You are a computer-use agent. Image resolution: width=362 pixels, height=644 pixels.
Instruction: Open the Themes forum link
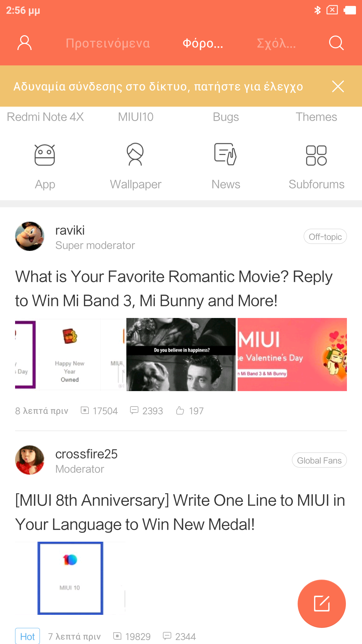[316, 117]
